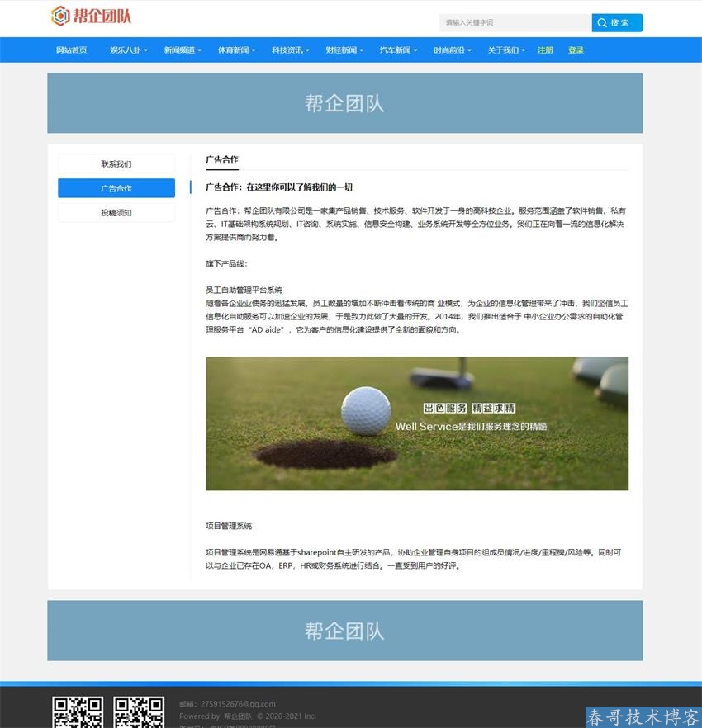Click the 项目管理系统 heading text
702x728 pixels.
pos(229,526)
